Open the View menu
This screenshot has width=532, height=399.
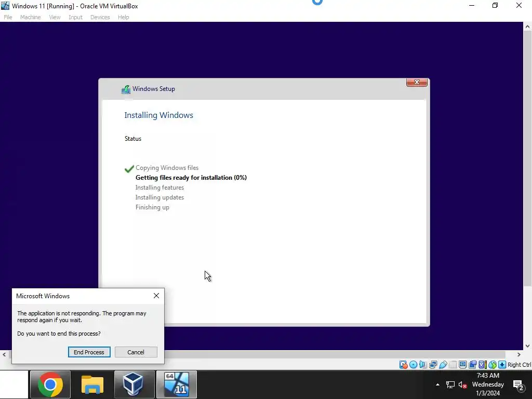click(55, 17)
